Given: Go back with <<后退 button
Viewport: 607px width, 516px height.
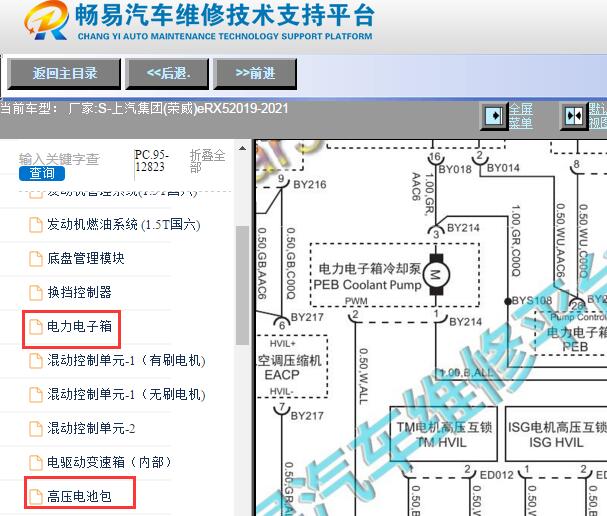Looking at the screenshot, I should coord(168,74).
